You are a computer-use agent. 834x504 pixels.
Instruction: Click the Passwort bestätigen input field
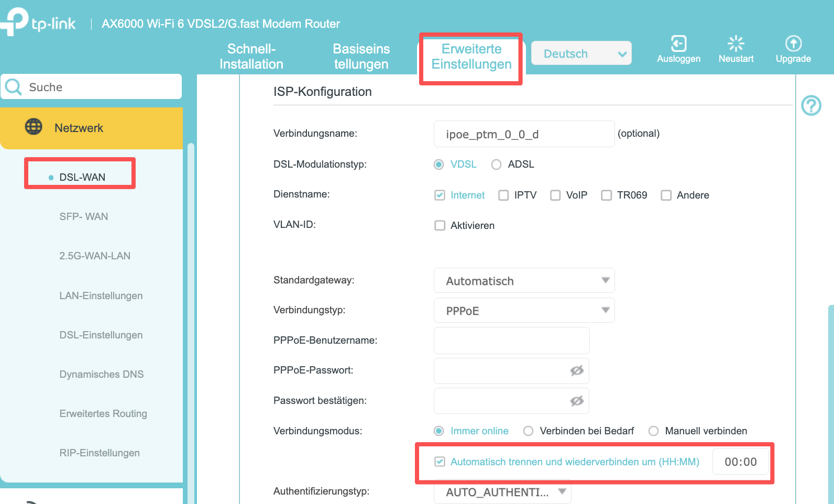512,401
